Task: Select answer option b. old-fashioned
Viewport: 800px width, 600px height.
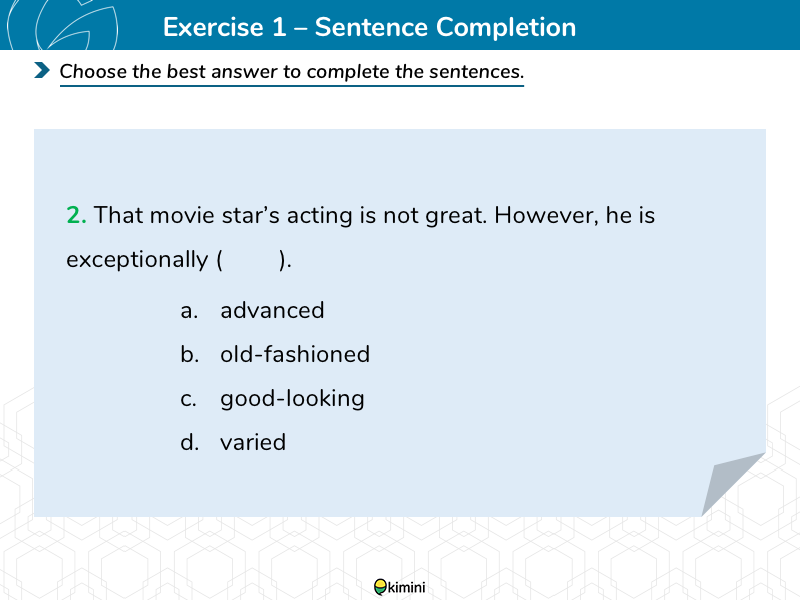Action: 275,354
